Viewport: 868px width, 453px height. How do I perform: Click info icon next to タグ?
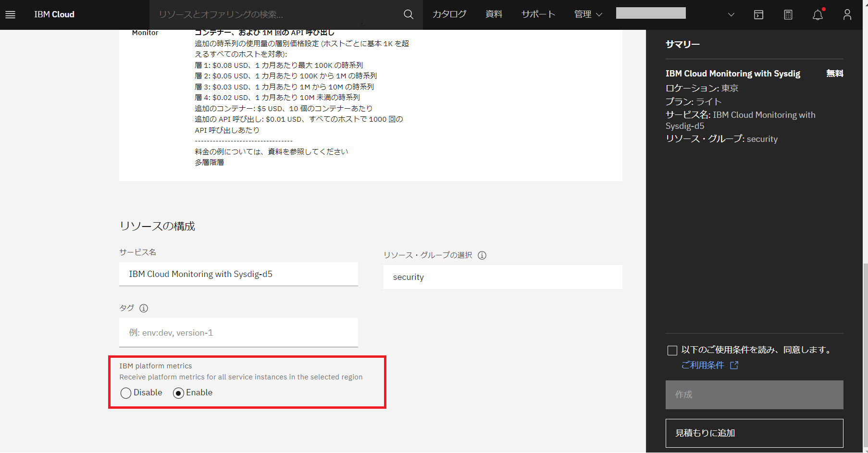point(144,308)
